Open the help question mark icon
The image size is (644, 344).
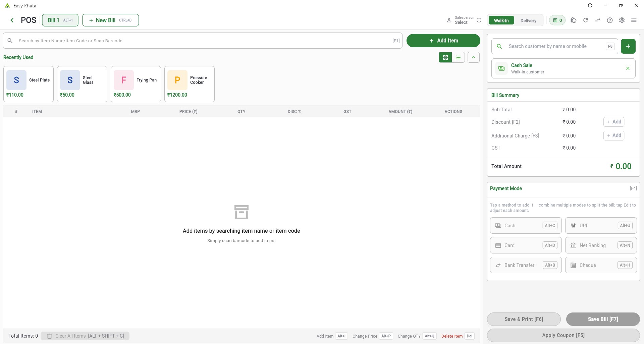[x=610, y=20]
